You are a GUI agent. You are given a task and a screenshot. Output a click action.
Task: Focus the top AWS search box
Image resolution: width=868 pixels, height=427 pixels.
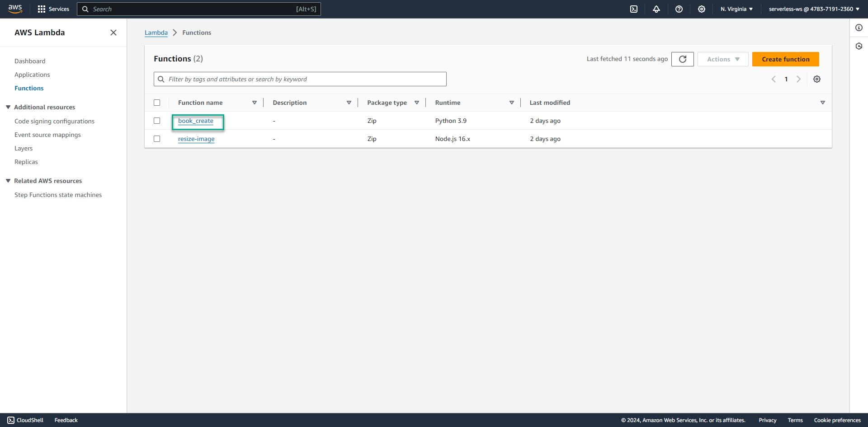click(199, 9)
